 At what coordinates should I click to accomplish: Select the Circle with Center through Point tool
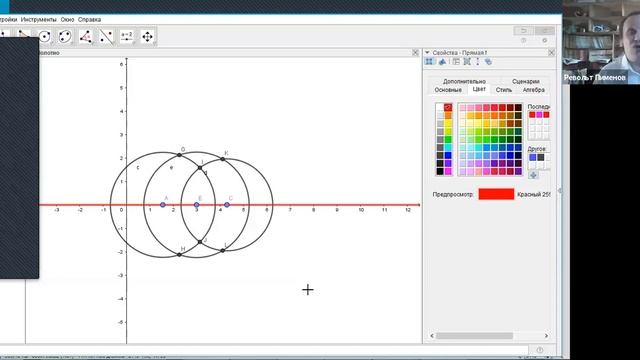[44, 37]
